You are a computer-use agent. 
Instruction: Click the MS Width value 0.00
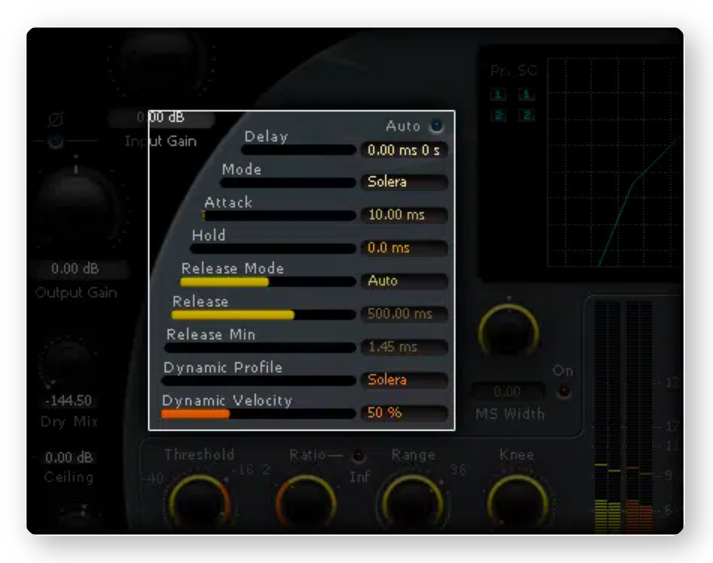click(507, 392)
